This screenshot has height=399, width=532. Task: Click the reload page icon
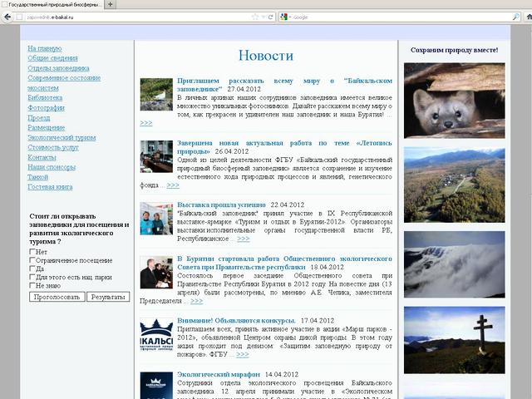point(270,17)
